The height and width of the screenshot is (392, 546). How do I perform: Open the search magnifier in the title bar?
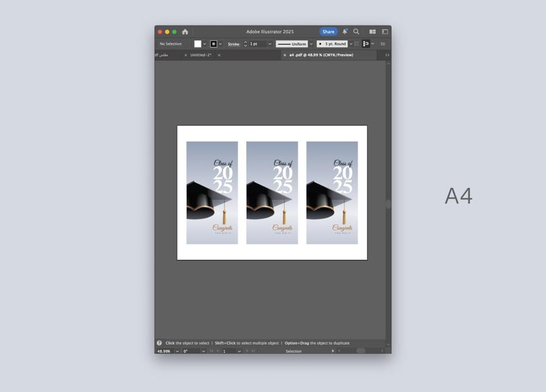pos(356,32)
